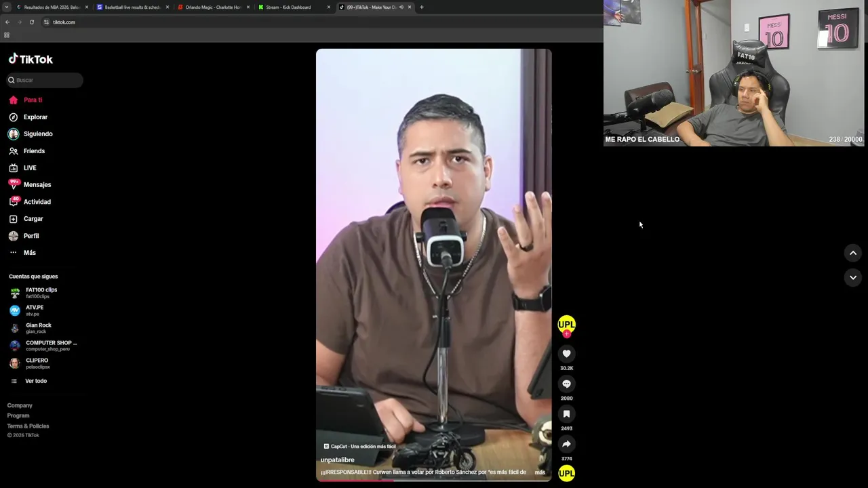Click the Mensajes icon with 99+ badge

tap(14, 184)
